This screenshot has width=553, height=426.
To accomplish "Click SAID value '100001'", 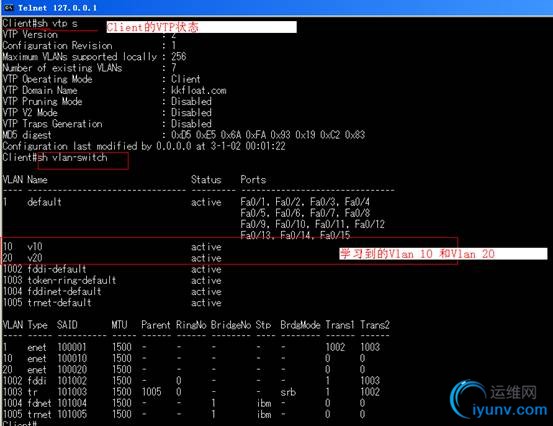I will [72, 347].
